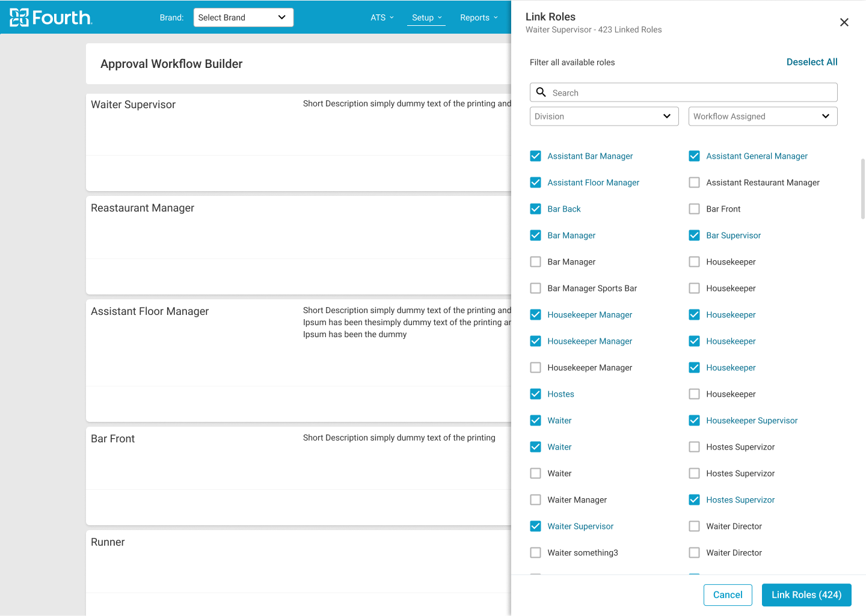Click the Deselect All link
This screenshot has height=616, width=866.
[811, 62]
